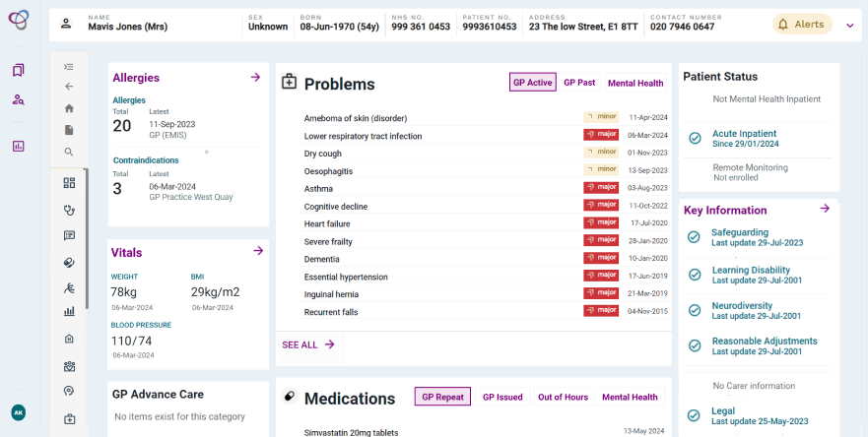Open the bar chart icon in the sidebar
The height and width of the screenshot is (437, 868).
(69, 312)
